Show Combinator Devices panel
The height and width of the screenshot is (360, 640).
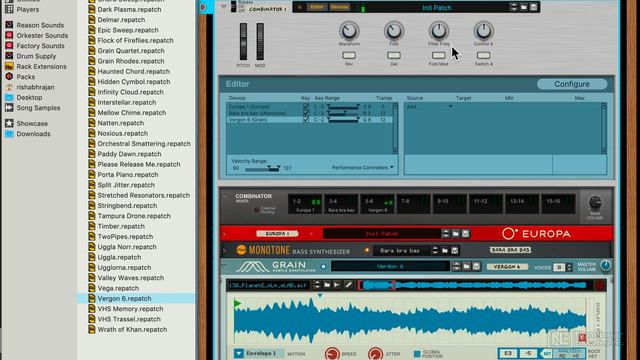pos(340,7)
